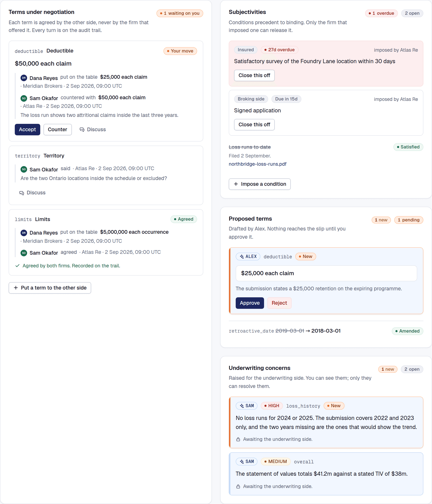The width and height of the screenshot is (432, 504).
Task: Click the '1 pending' proposed terms badge
Action: tap(408, 220)
